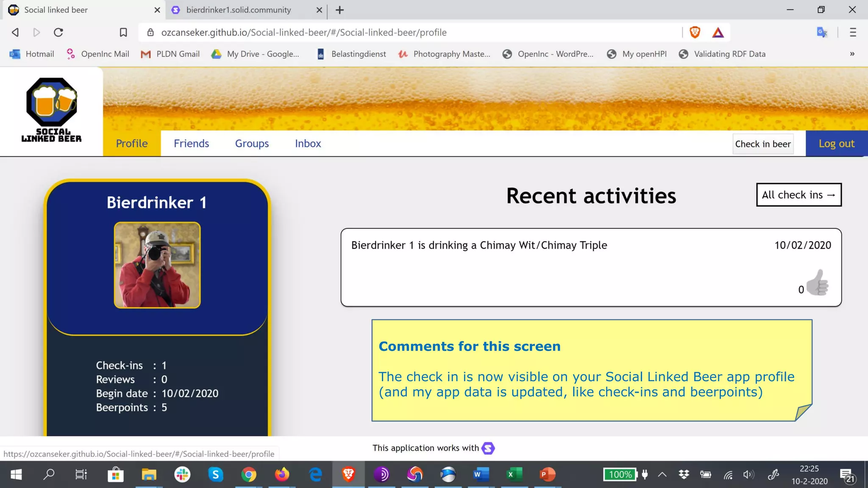The width and height of the screenshot is (868, 488).
Task: Launch Firefox from taskbar
Action: coord(282,474)
